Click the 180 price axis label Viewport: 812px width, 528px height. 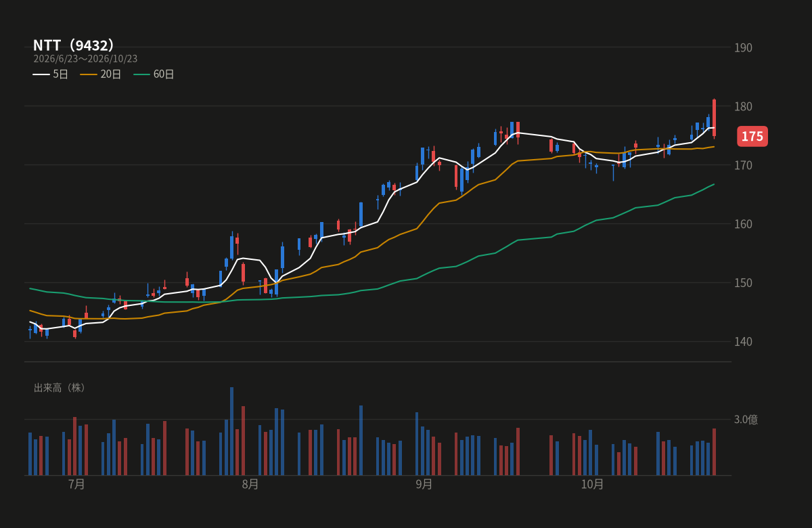point(743,107)
